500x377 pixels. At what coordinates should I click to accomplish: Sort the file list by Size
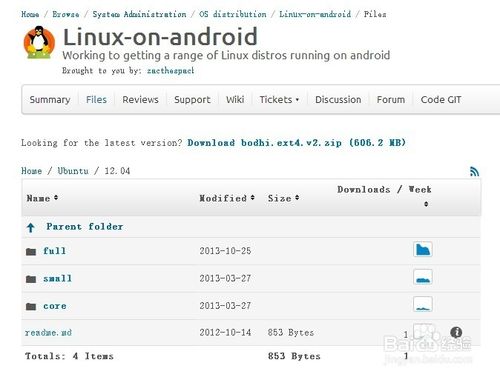[x=283, y=198]
